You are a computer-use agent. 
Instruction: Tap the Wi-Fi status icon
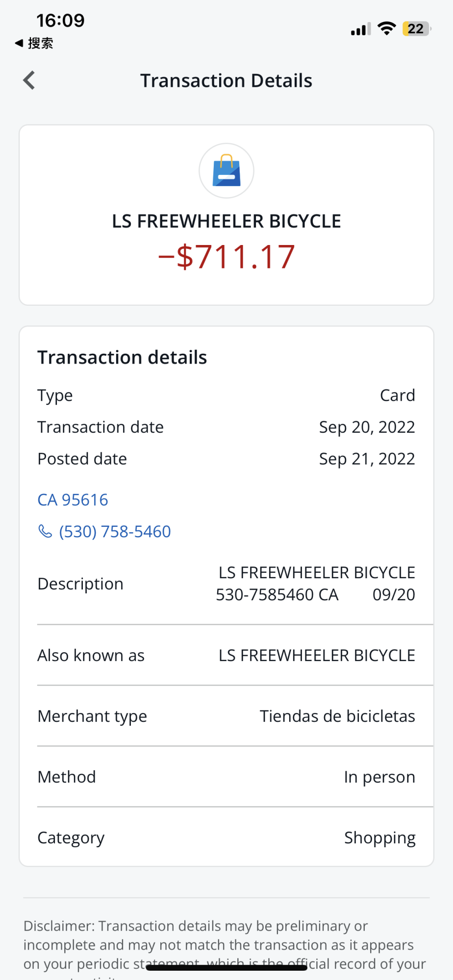(387, 29)
